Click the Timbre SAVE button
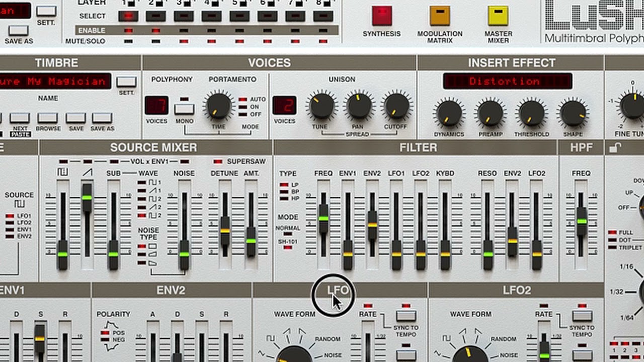The height and width of the screenshot is (362, 644). 75,118
